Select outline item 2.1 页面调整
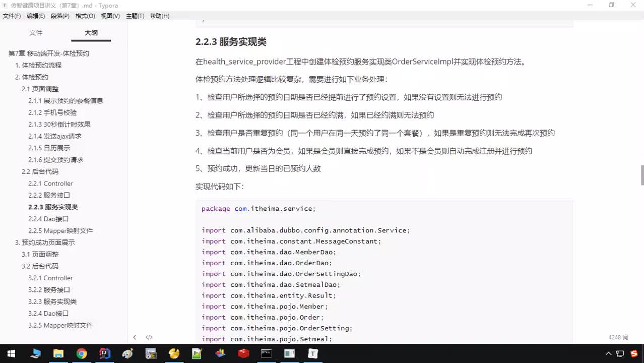Image resolution: width=644 pixels, height=363 pixels. point(40,89)
